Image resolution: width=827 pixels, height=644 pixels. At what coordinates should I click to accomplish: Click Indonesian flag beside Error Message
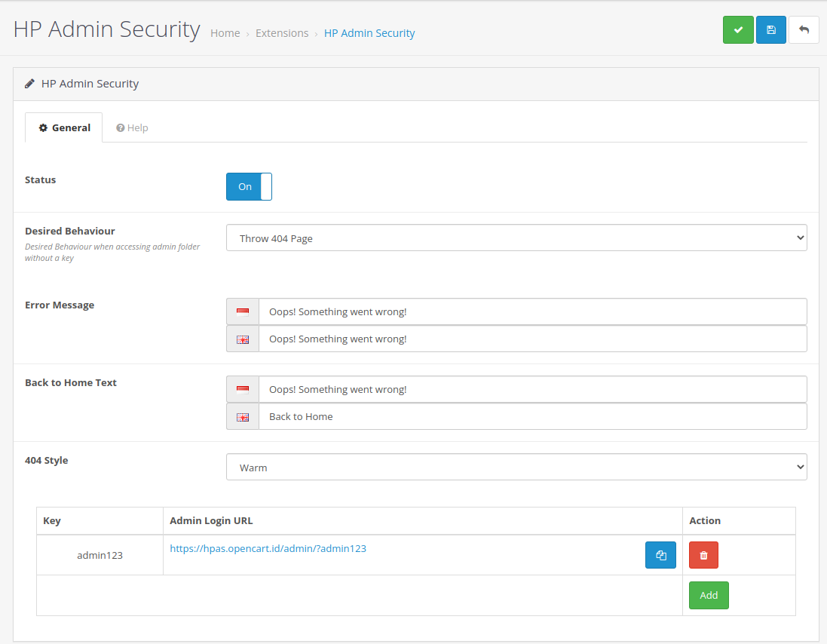[243, 312]
